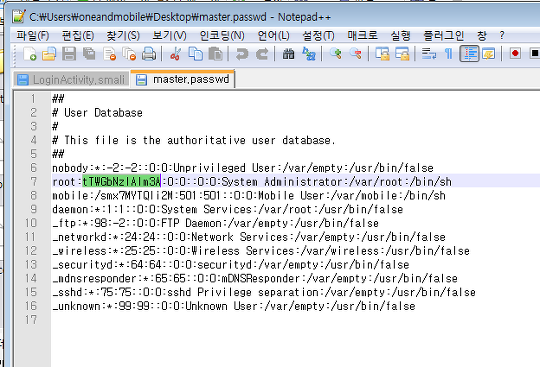Cut selection with scissors icon
Image resolution: width=540 pixels, height=367 pixels.
(x=176, y=54)
